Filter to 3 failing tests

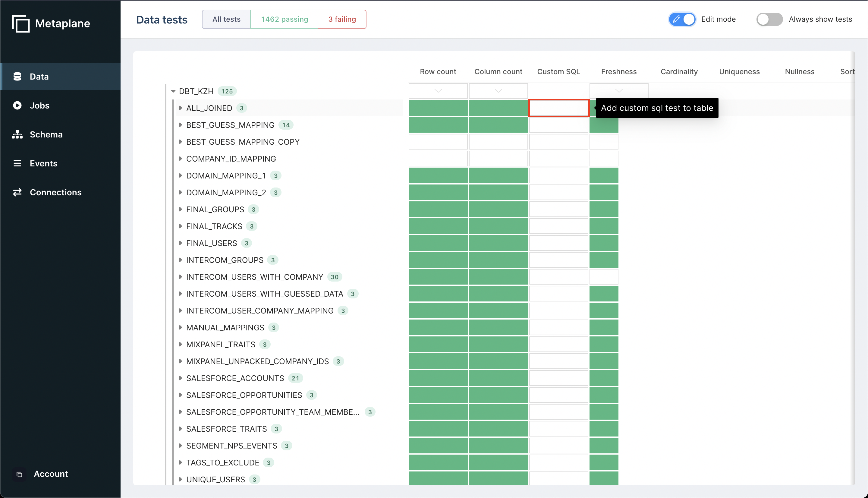342,19
